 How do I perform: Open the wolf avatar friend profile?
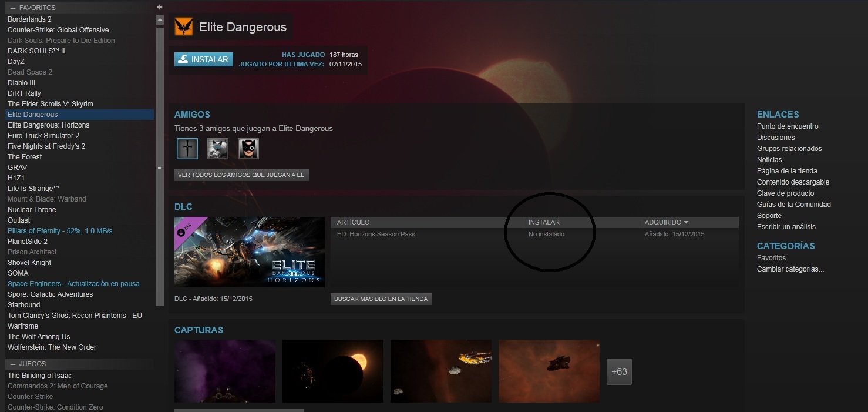218,149
